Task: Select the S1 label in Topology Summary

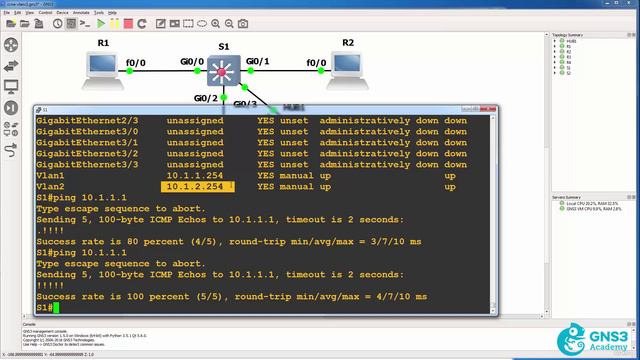Action: pyautogui.click(x=569, y=68)
